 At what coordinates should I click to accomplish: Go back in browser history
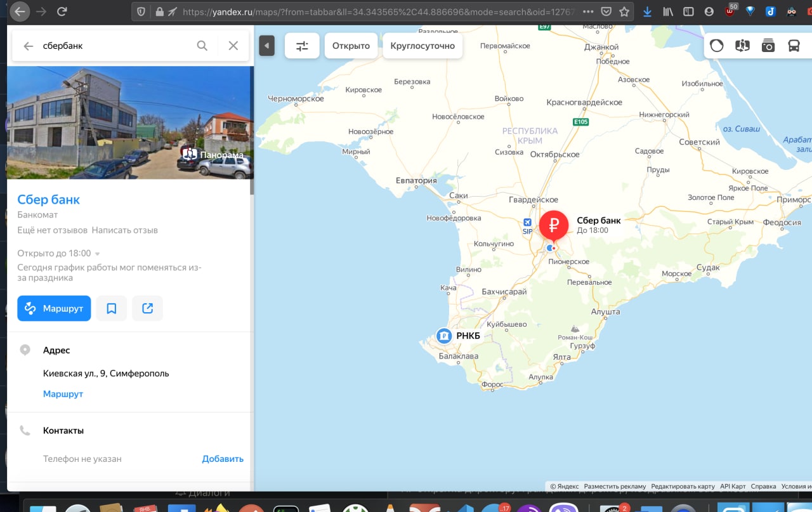coord(20,11)
